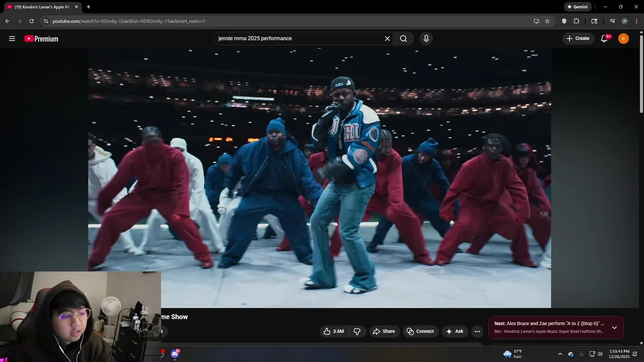Pause the video by clicking player
This screenshot has height=362, width=644.
coord(319,178)
